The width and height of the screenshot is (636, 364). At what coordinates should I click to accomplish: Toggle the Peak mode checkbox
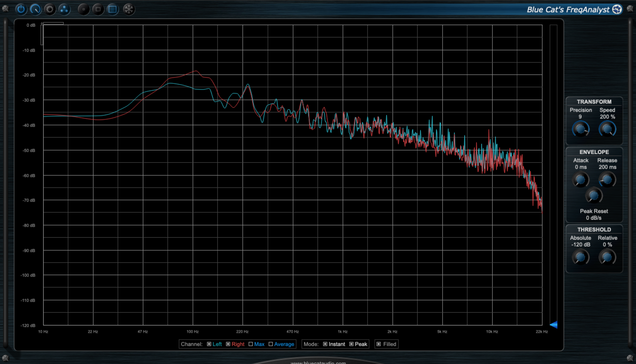coord(351,344)
